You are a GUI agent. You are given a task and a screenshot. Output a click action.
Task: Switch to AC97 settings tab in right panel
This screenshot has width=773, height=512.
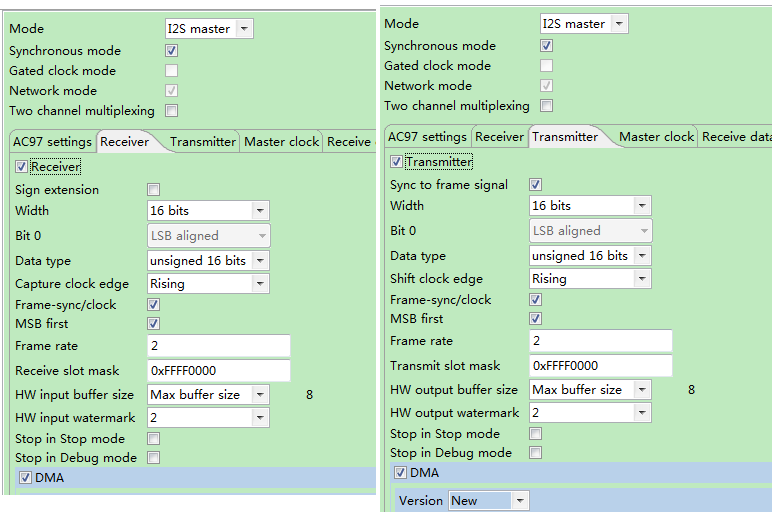427,137
